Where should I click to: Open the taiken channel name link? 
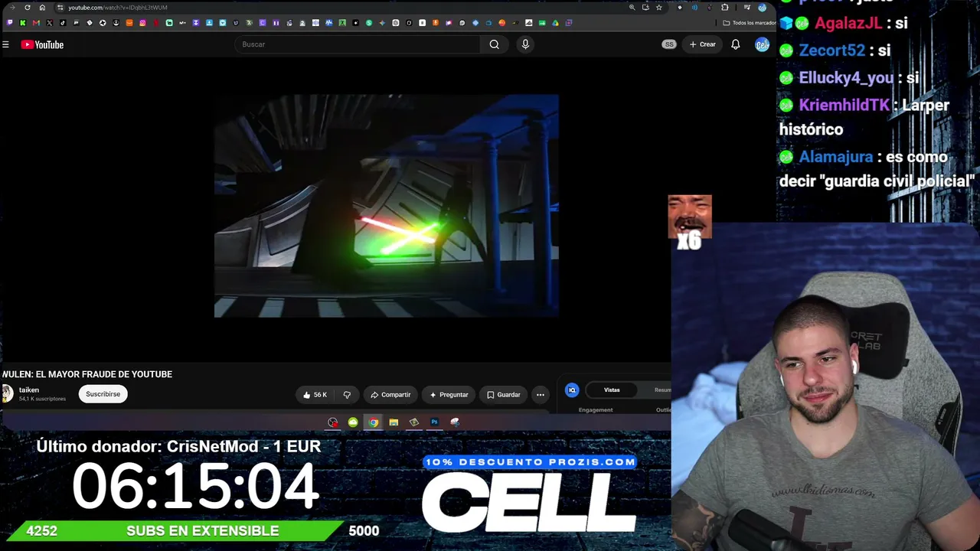click(29, 390)
